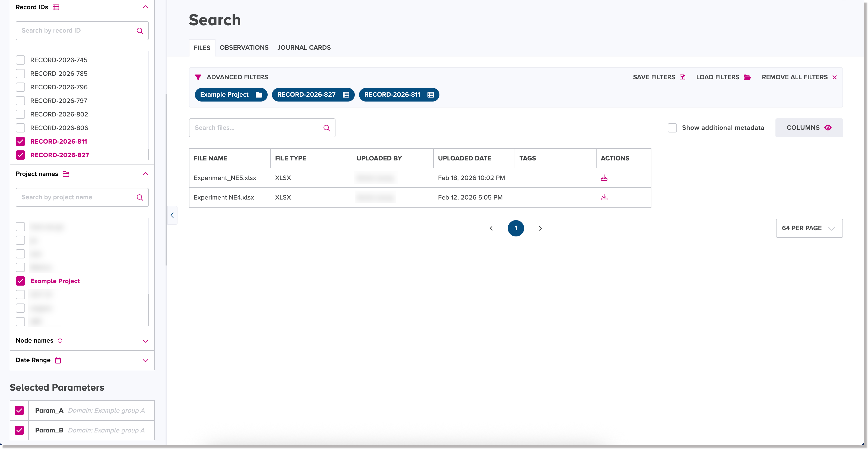Open the 64 per page dropdown
The image size is (868, 449).
(809, 228)
